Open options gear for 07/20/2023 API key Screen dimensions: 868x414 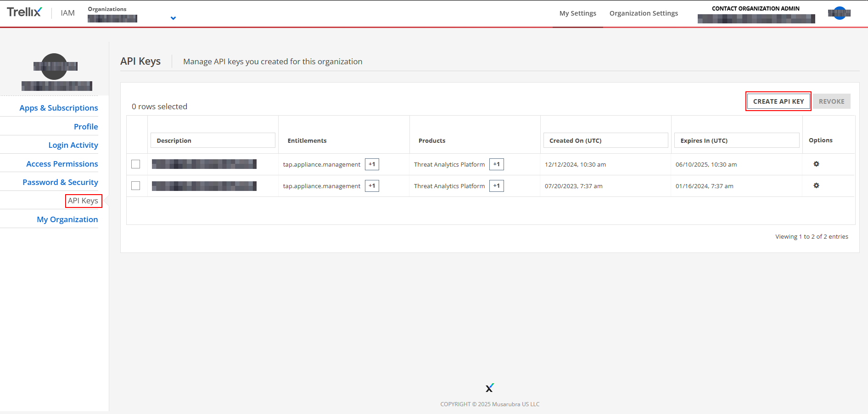point(816,186)
